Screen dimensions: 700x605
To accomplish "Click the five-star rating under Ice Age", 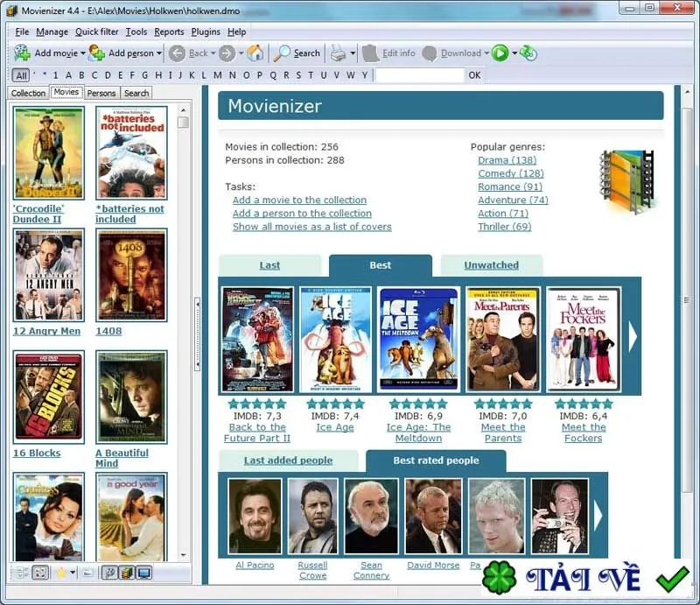I will [x=336, y=405].
